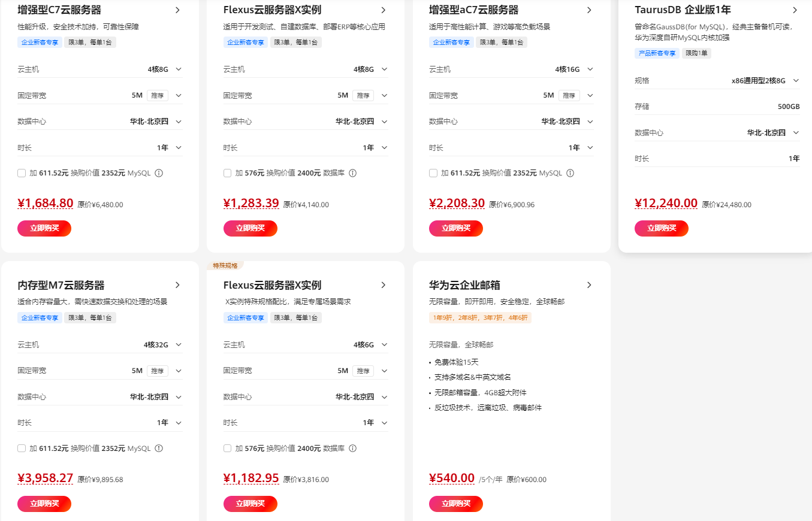Tick 数据库 add-on checkbox in ¥1,283.39 Flexus card

click(x=227, y=173)
